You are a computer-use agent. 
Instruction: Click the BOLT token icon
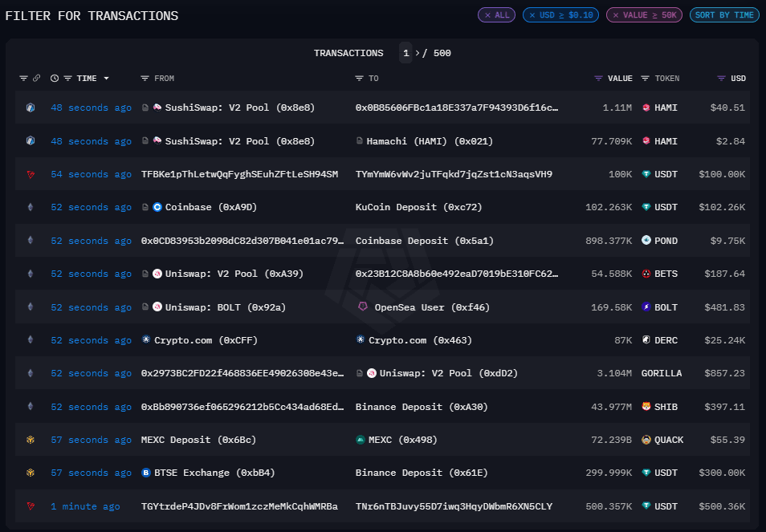tap(646, 307)
